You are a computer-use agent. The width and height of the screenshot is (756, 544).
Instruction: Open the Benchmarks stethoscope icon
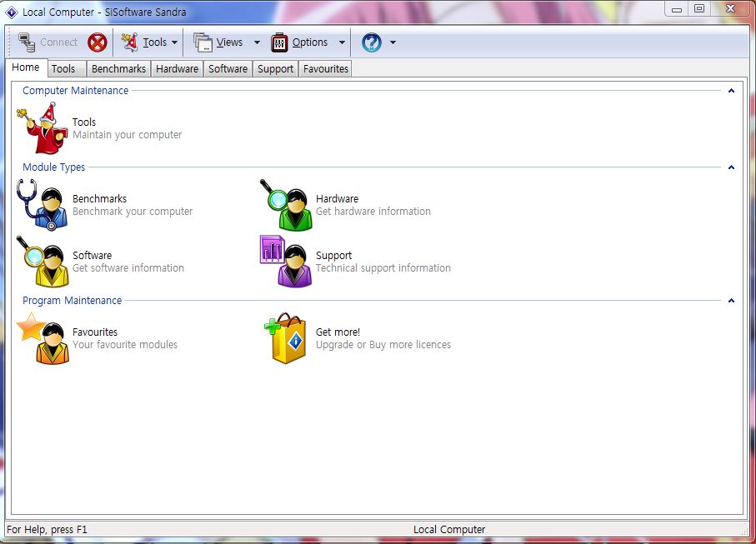(x=43, y=205)
